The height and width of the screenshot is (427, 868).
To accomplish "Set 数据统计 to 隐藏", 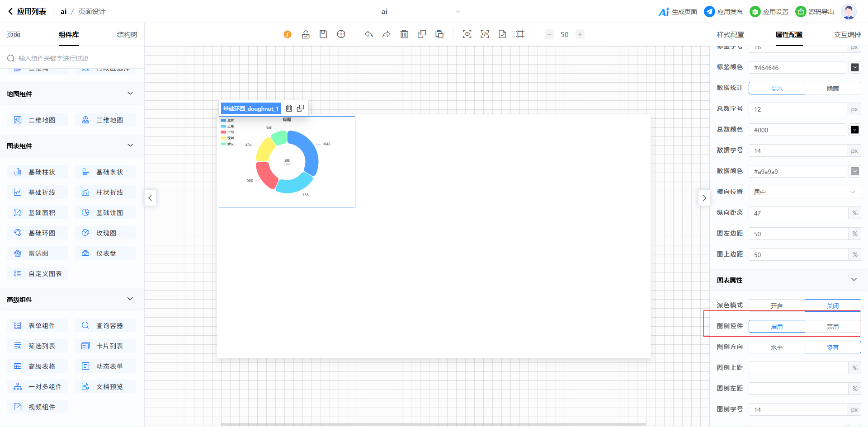I will tap(832, 88).
